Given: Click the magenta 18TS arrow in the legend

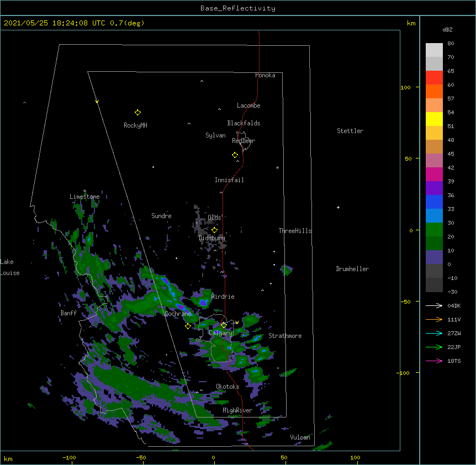Looking at the screenshot, I should click(x=434, y=361).
